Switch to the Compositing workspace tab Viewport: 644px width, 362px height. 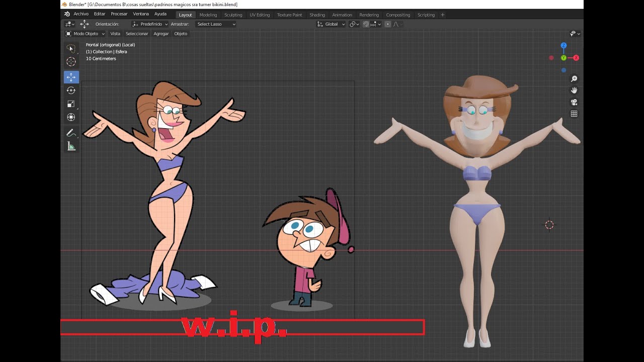[x=398, y=15]
